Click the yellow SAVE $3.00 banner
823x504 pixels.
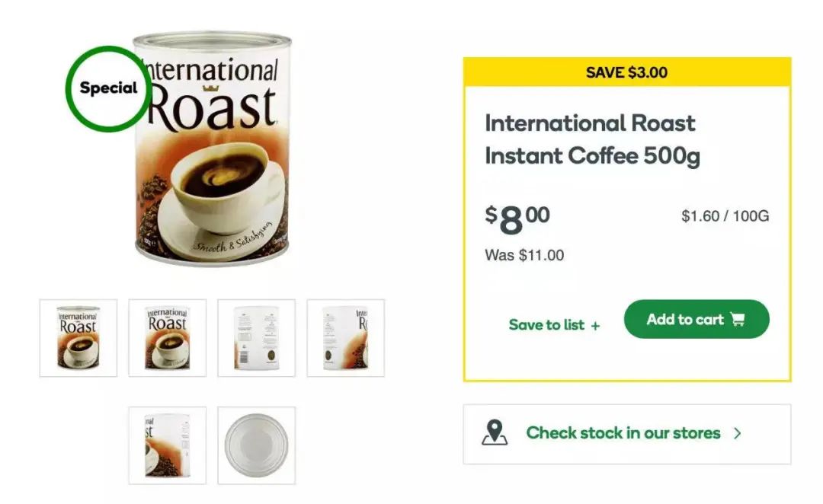click(x=626, y=72)
